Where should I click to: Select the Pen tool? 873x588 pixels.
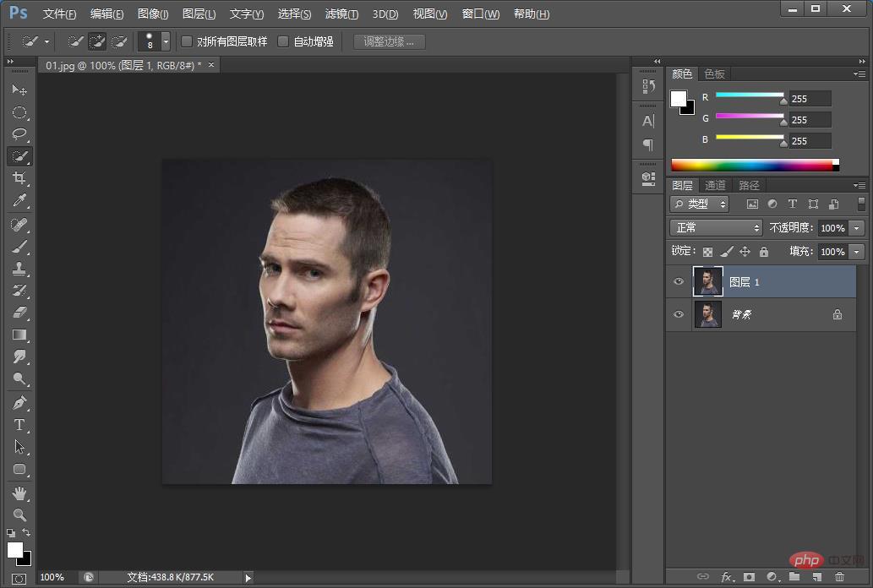(19, 403)
